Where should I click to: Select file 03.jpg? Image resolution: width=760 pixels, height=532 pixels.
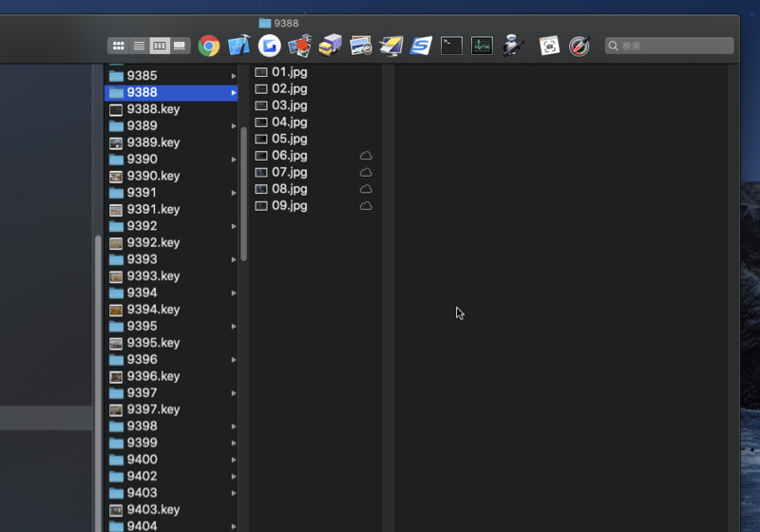pyautogui.click(x=290, y=105)
